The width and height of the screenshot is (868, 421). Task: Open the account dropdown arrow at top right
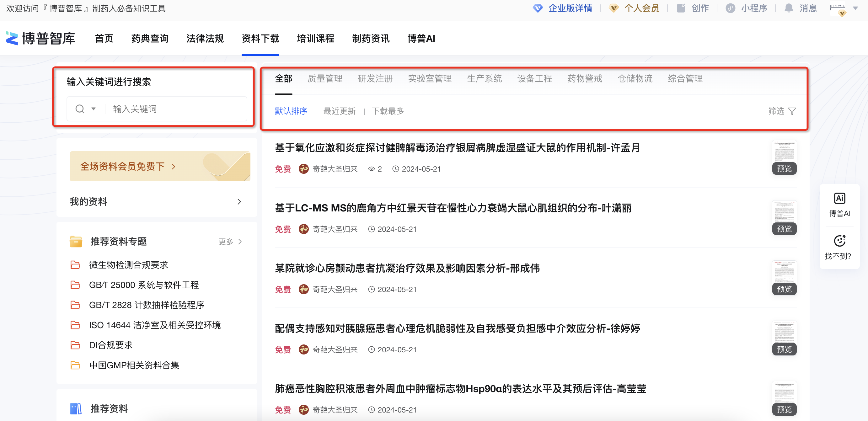tap(855, 8)
